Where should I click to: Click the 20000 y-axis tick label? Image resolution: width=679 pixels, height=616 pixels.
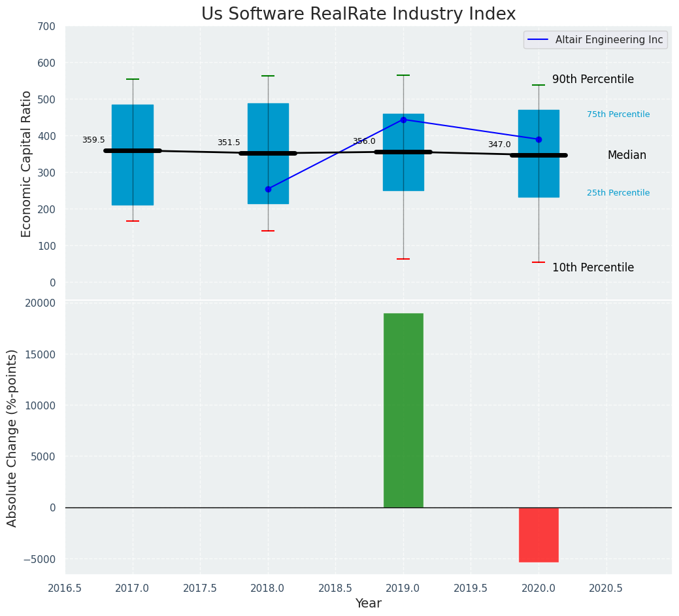41,303
